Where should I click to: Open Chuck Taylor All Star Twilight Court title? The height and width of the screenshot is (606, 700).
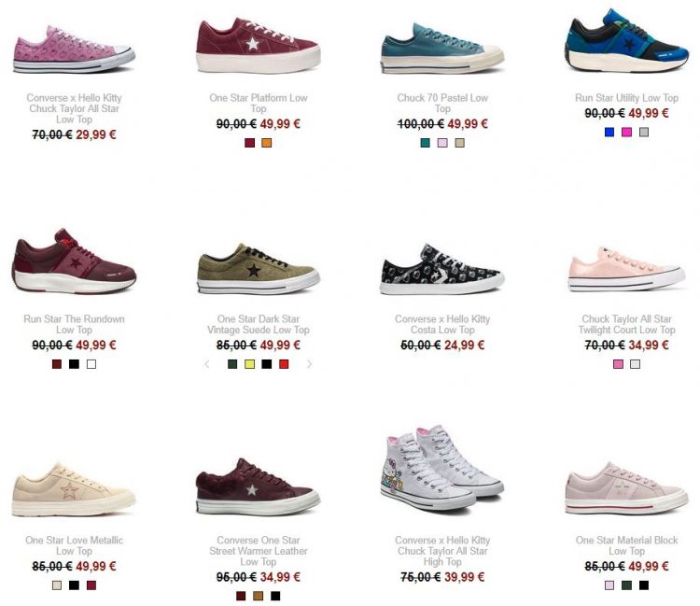tap(627, 325)
